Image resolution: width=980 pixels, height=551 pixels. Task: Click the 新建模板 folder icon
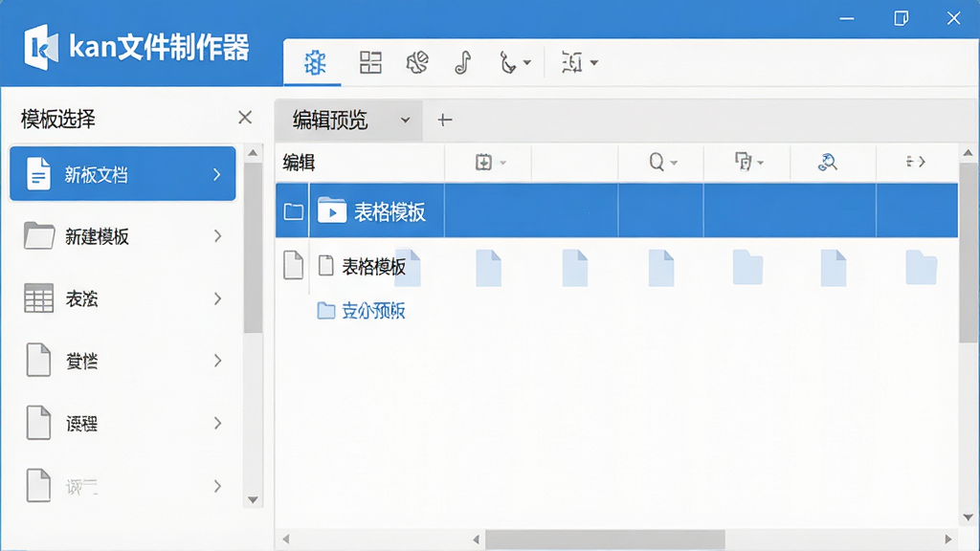tap(38, 236)
